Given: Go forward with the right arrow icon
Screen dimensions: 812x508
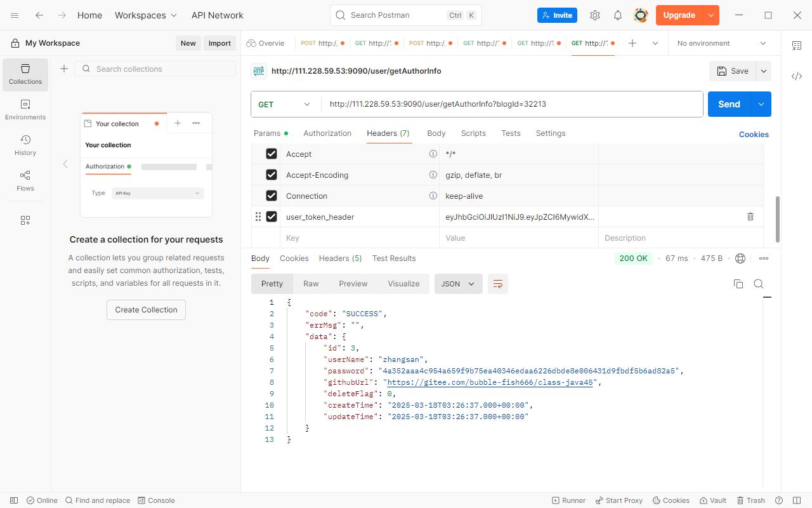Looking at the screenshot, I should [x=62, y=15].
